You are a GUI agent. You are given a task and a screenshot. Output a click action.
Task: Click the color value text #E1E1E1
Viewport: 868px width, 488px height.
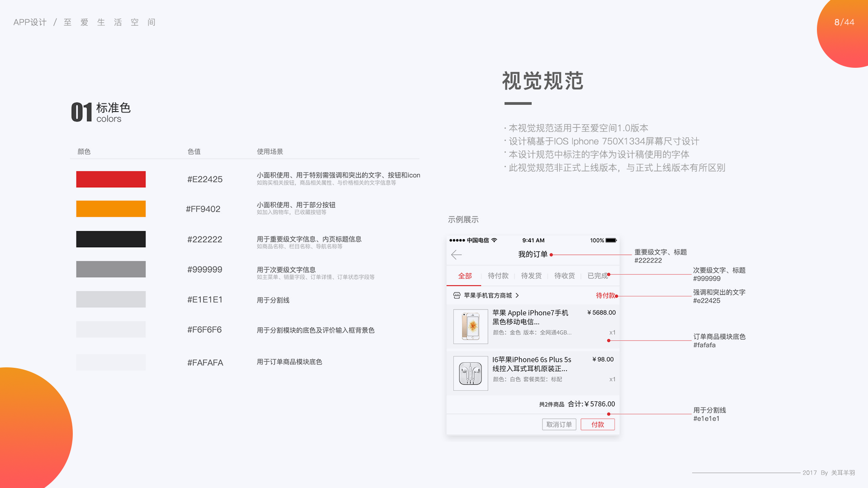point(205,300)
